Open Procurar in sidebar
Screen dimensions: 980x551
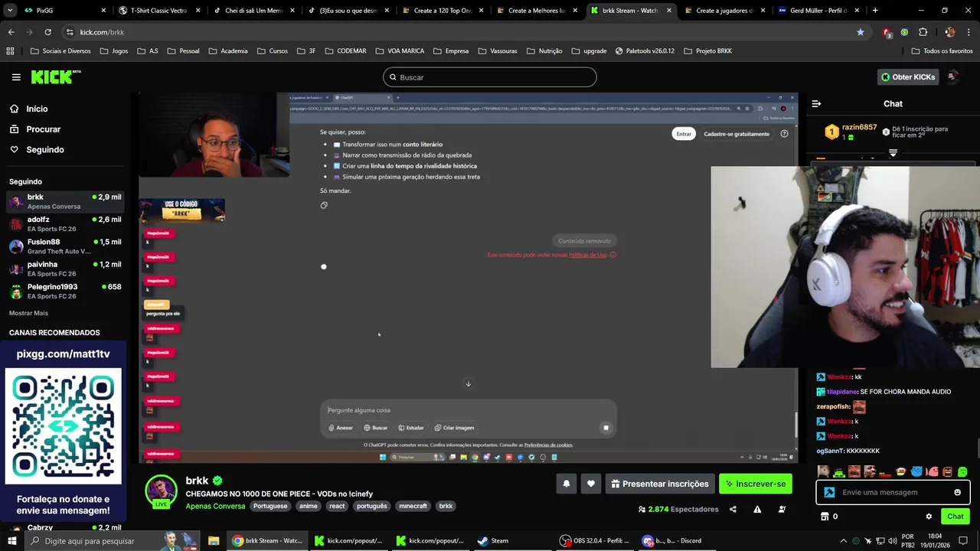[43, 129]
